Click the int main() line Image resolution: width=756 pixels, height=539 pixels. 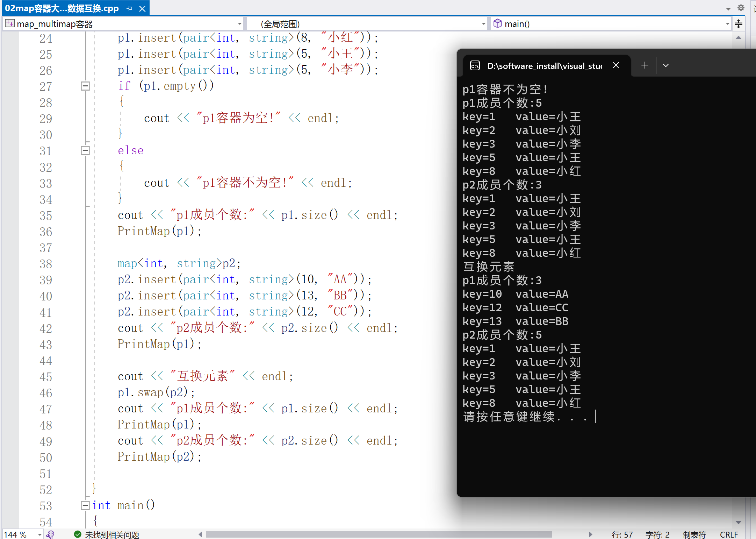(x=123, y=505)
